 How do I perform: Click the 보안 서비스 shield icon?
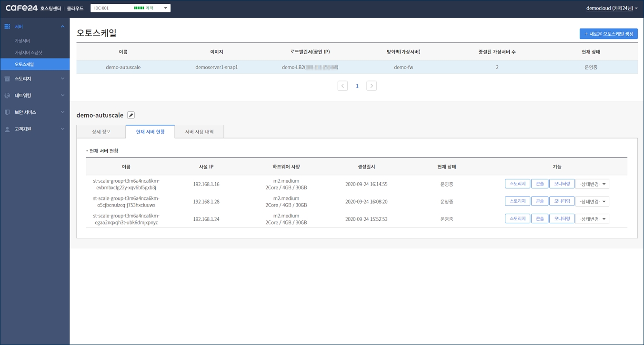pos(7,112)
